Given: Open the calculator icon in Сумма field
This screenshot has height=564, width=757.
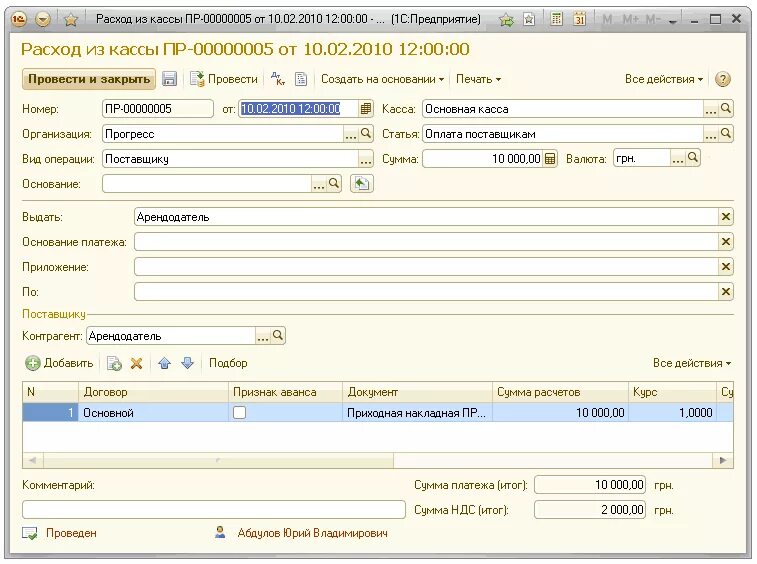Looking at the screenshot, I should 550,159.
